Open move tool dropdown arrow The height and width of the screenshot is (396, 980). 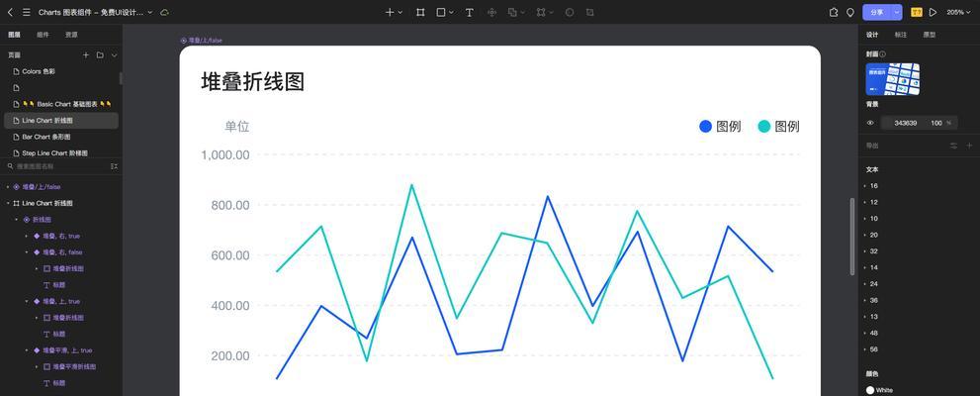coord(400,12)
